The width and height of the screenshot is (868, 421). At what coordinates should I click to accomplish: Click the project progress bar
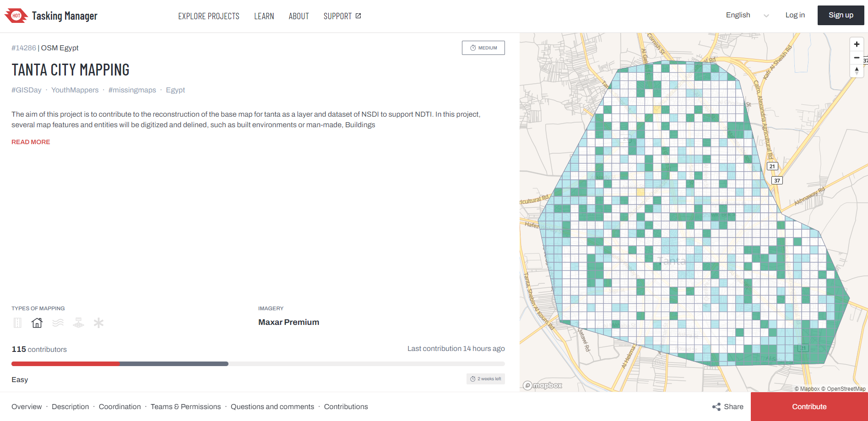258,364
